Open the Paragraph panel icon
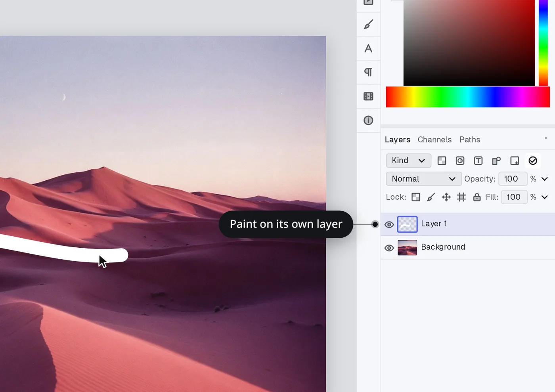 tap(368, 72)
